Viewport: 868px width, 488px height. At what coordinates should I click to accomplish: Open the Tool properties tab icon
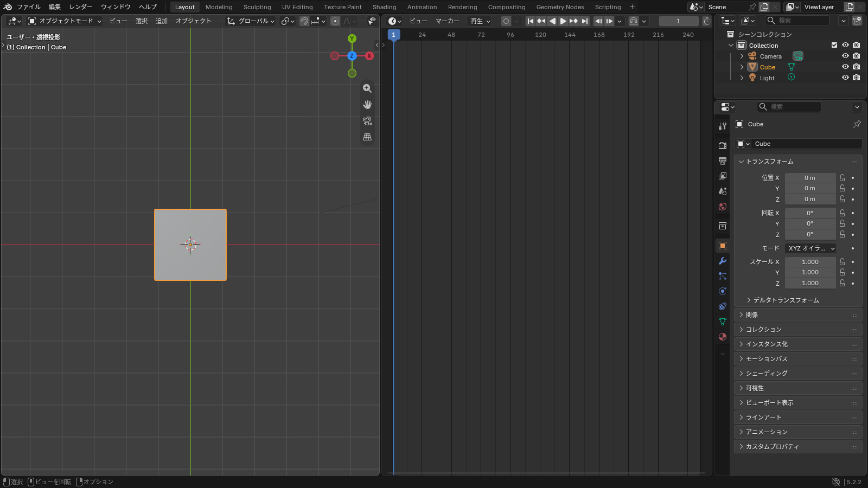click(x=723, y=126)
